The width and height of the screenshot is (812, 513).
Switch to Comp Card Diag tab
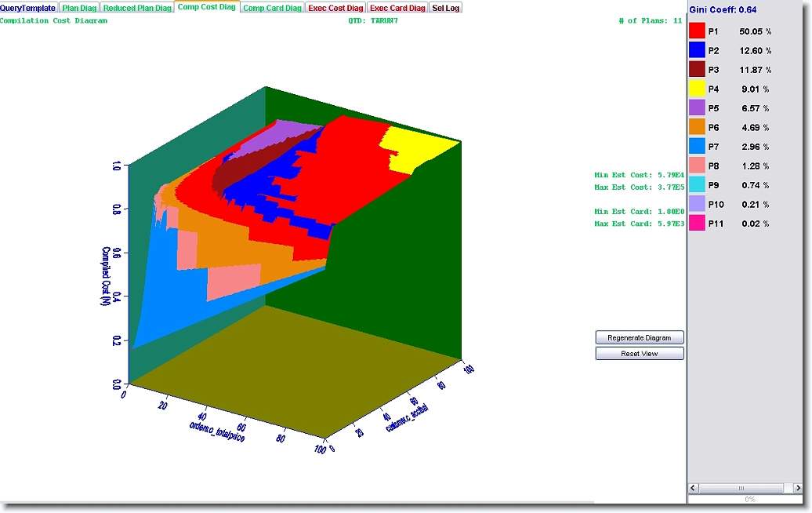[272, 8]
